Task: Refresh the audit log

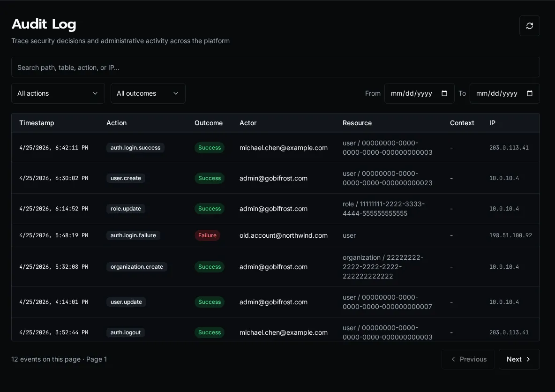Action: point(529,26)
